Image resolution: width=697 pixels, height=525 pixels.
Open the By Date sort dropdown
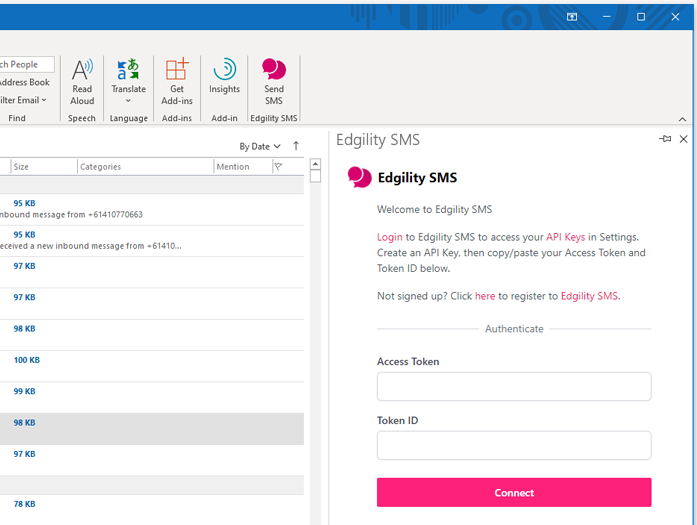260,146
